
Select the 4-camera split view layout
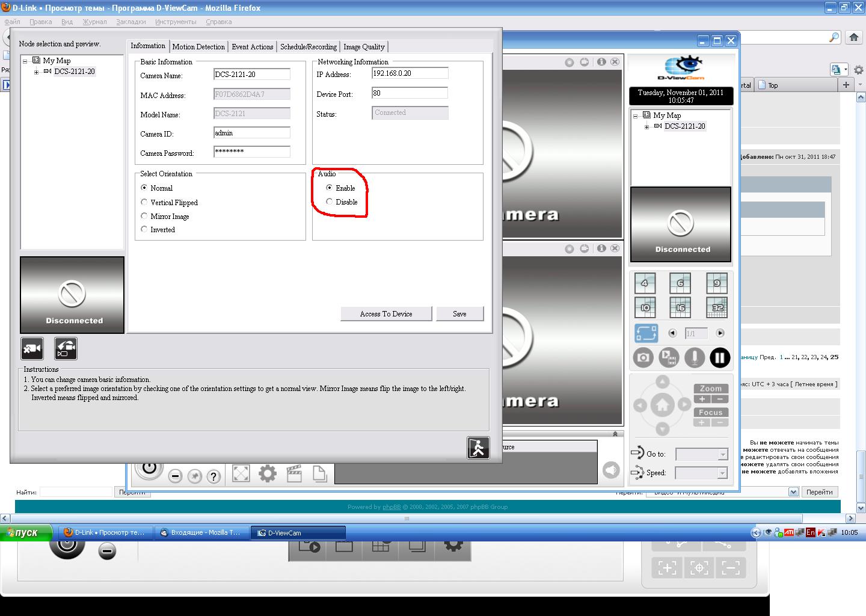(645, 283)
